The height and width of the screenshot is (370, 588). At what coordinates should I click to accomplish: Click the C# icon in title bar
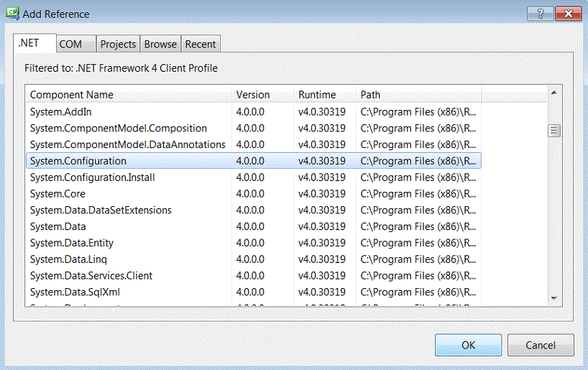click(x=13, y=14)
